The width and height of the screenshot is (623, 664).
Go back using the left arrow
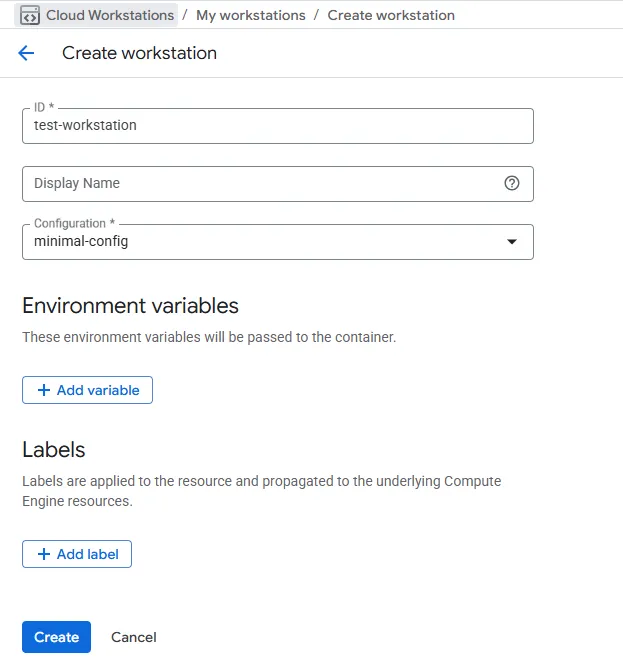click(x=26, y=53)
